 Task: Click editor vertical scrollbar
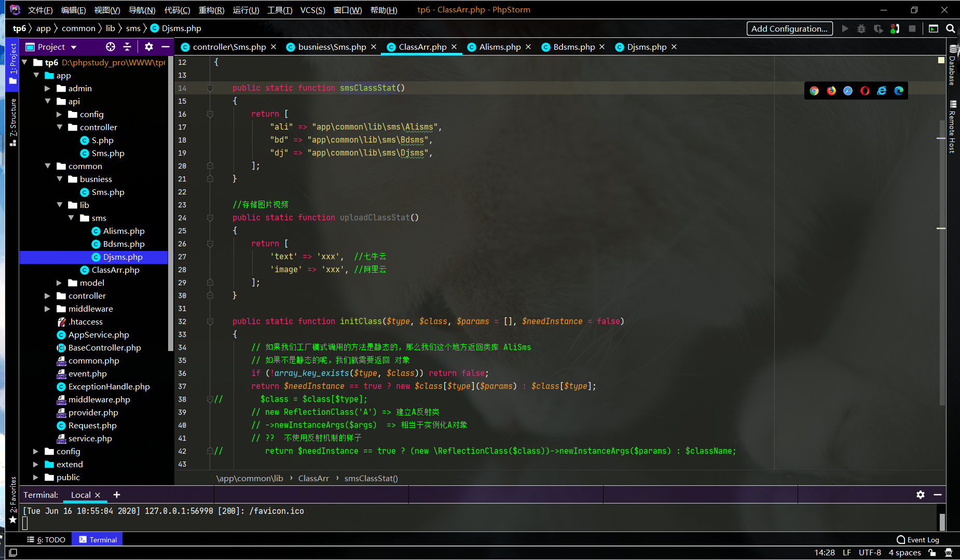tap(942, 262)
